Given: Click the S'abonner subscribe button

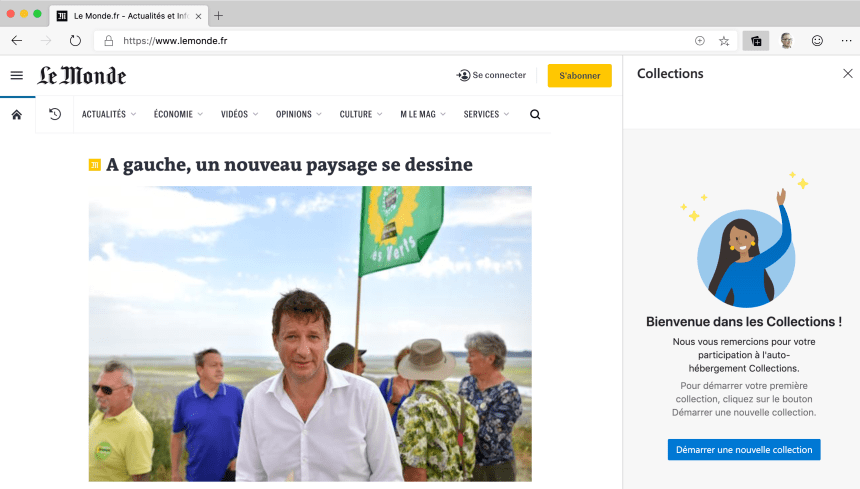Looking at the screenshot, I should [x=580, y=76].
